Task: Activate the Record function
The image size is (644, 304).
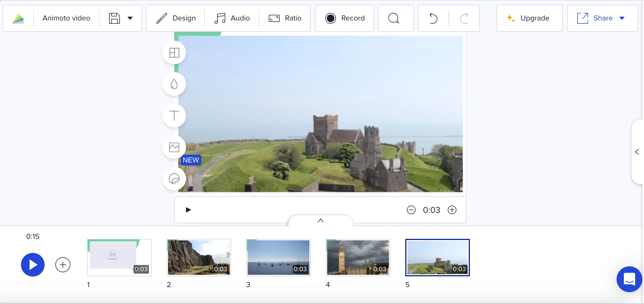Action: click(x=345, y=18)
